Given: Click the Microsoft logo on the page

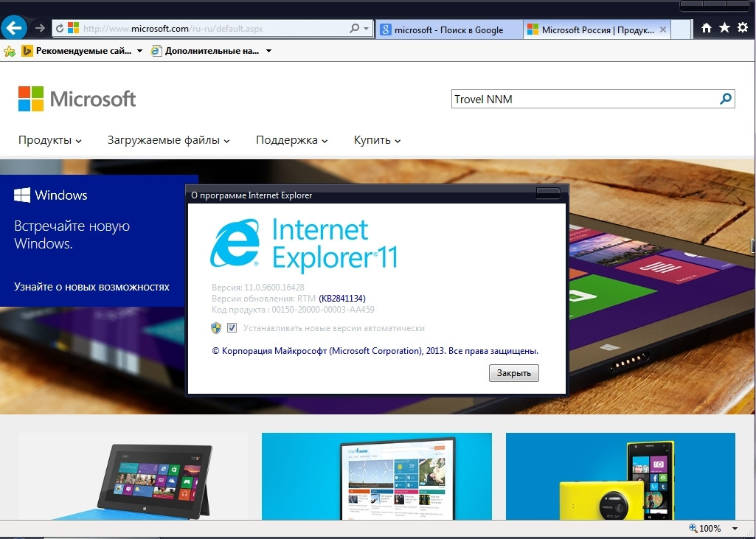Looking at the screenshot, I should [77, 99].
